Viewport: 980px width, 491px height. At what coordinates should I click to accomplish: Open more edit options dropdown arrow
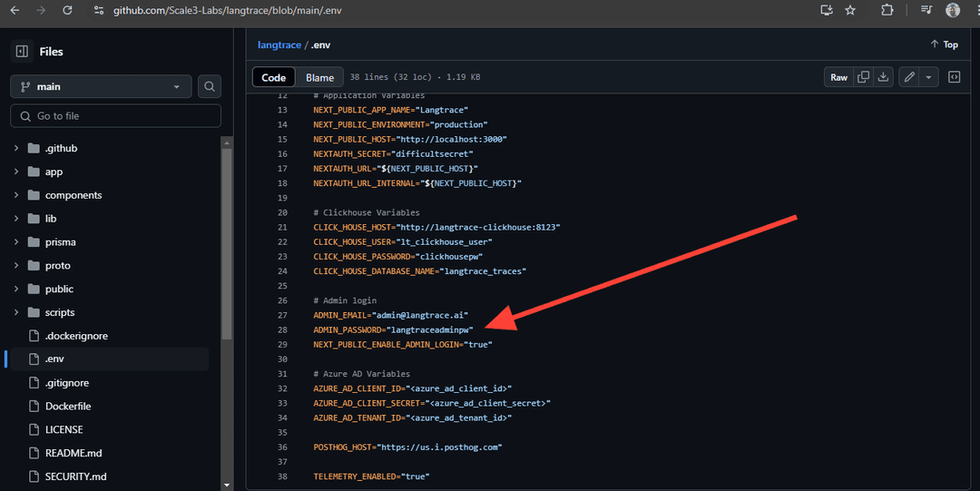point(928,77)
